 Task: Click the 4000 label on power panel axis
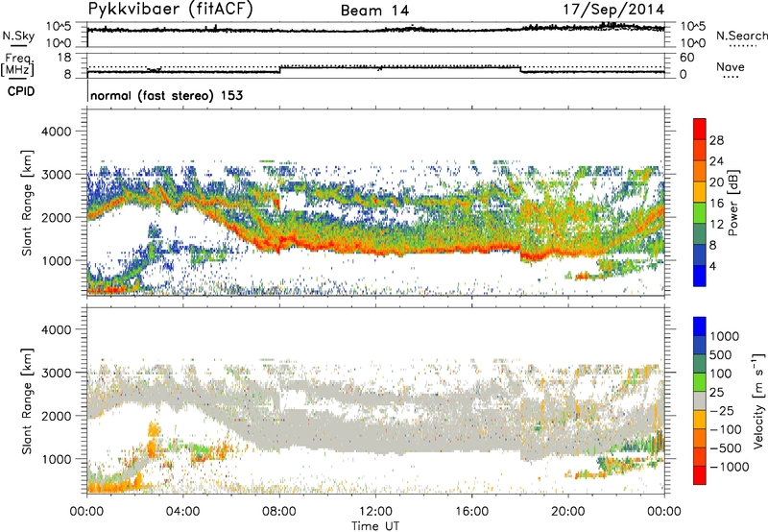click(56, 132)
